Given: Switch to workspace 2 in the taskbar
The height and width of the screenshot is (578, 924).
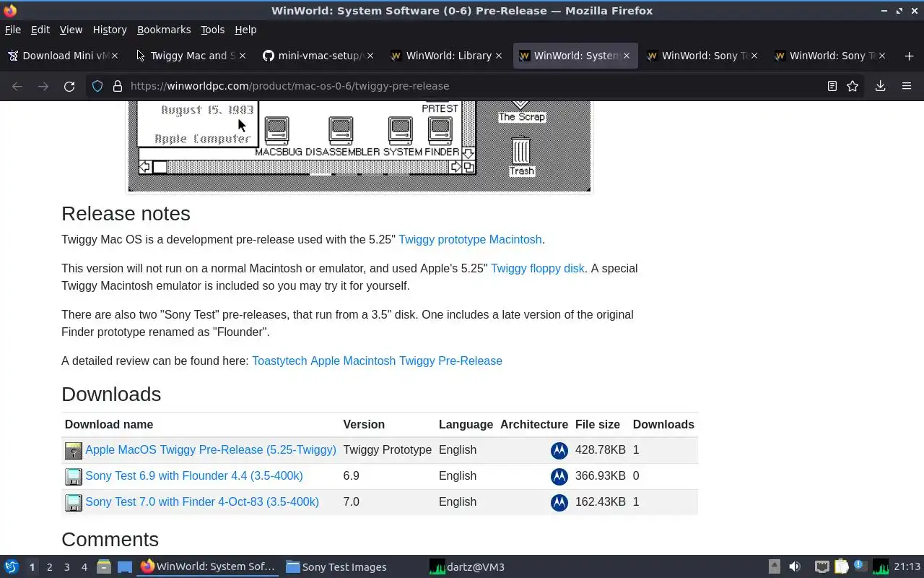Looking at the screenshot, I should (49, 567).
